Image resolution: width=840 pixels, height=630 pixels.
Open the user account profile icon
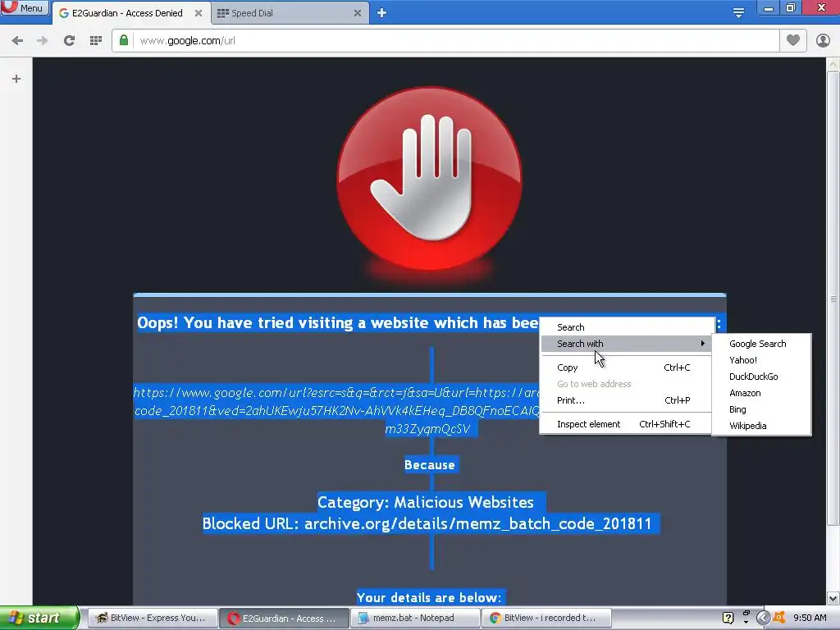click(823, 41)
